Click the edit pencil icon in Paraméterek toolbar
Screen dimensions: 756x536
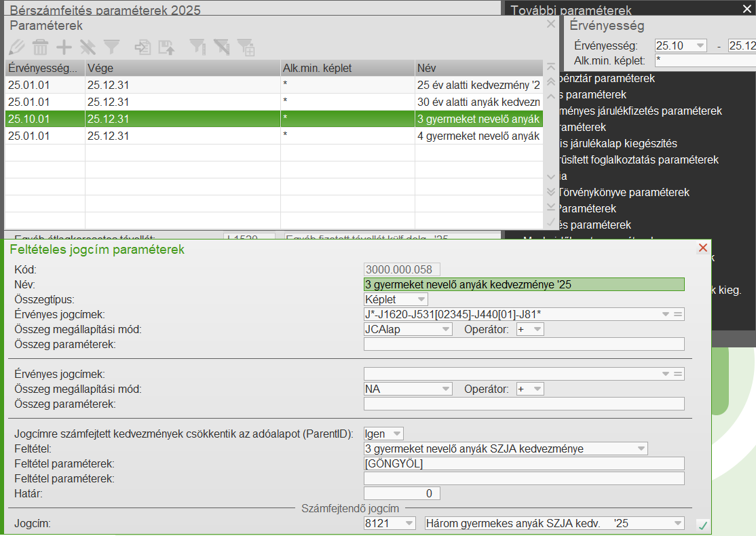16,47
